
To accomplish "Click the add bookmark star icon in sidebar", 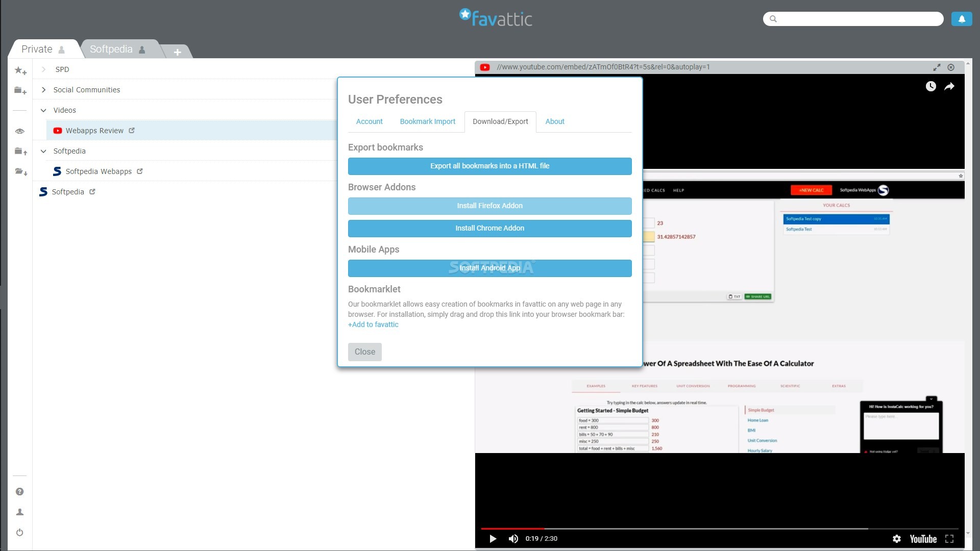I will point(20,70).
